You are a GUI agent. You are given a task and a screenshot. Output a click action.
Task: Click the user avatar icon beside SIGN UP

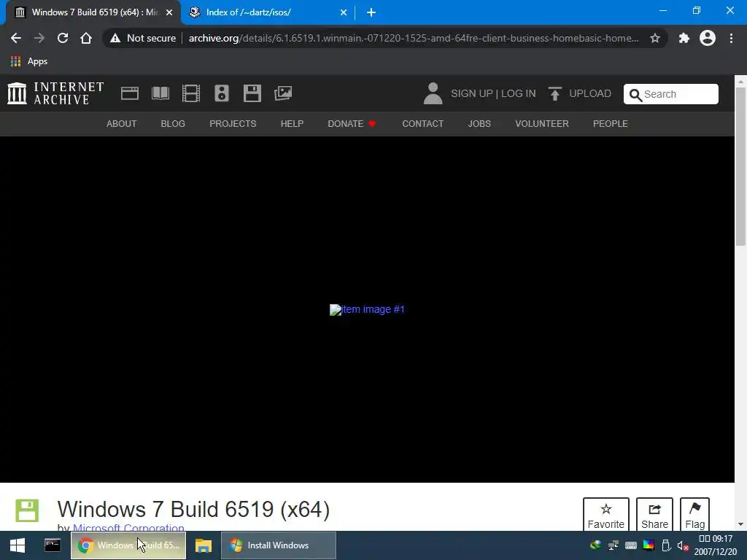pyautogui.click(x=433, y=93)
